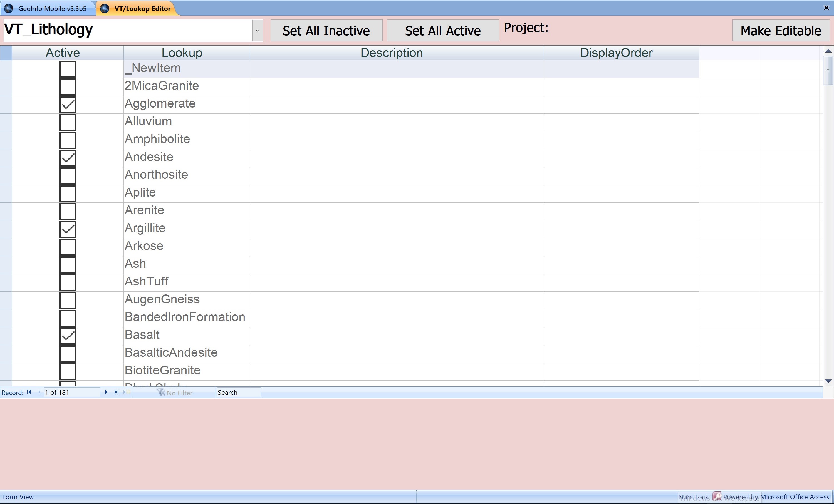Click the scrollbar down arrow
Image resolution: width=834 pixels, height=504 pixels.
(828, 381)
